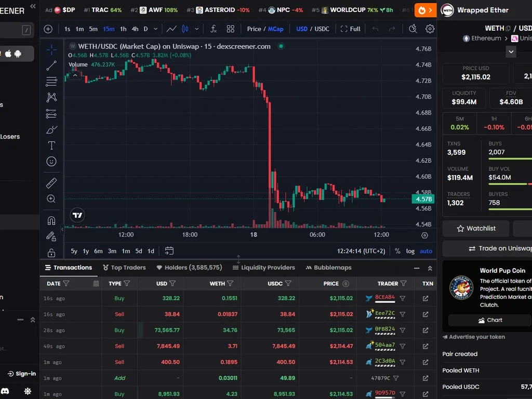Screen dimensions: 532x399
Task: Select the crosshair cursor tool
Action: [51, 50]
